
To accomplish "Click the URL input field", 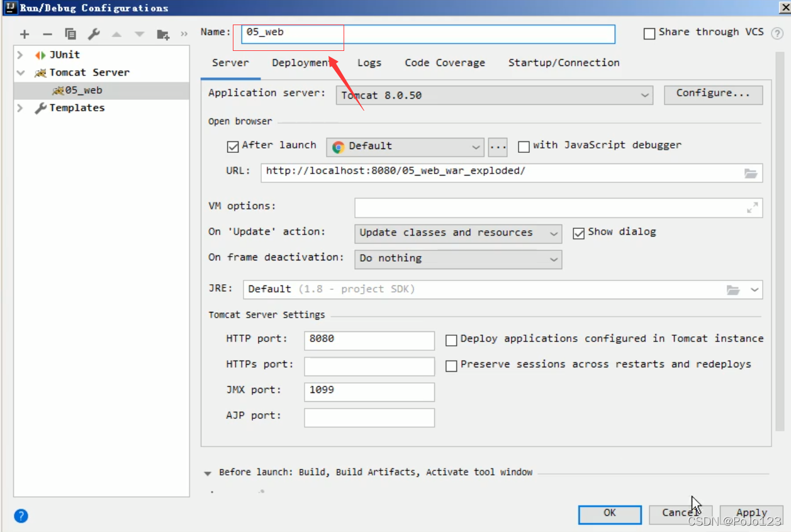I will tap(512, 173).
